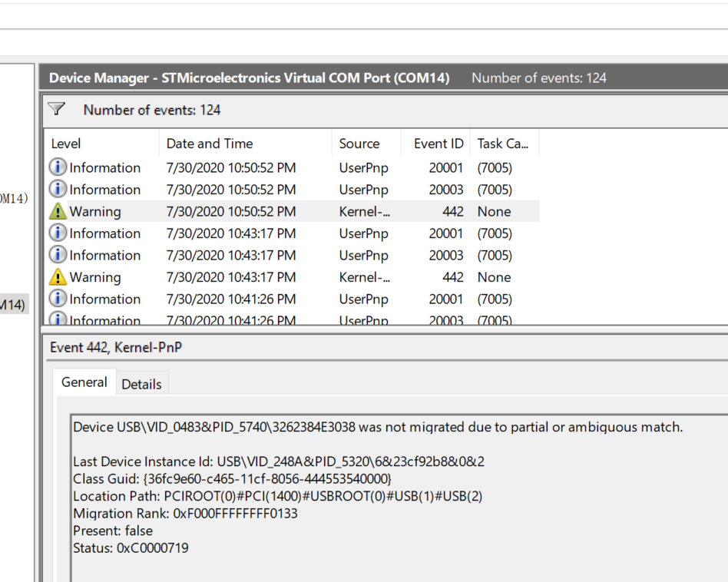Viewport: 728px width, 582px height.
Task: Click the 'Present: false' line
Action: coord(113,531)
